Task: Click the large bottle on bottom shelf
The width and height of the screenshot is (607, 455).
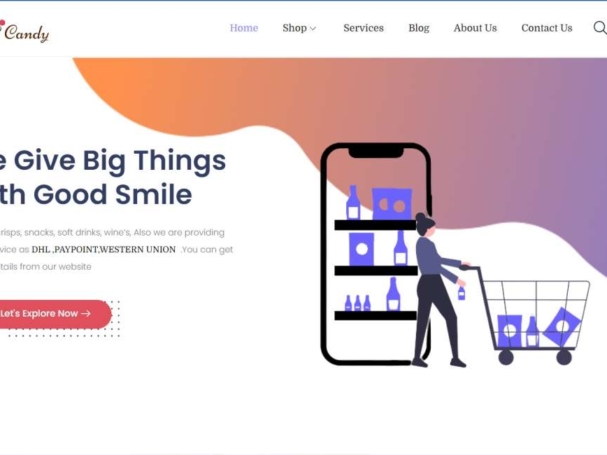Action: click(x=393, y=294)
